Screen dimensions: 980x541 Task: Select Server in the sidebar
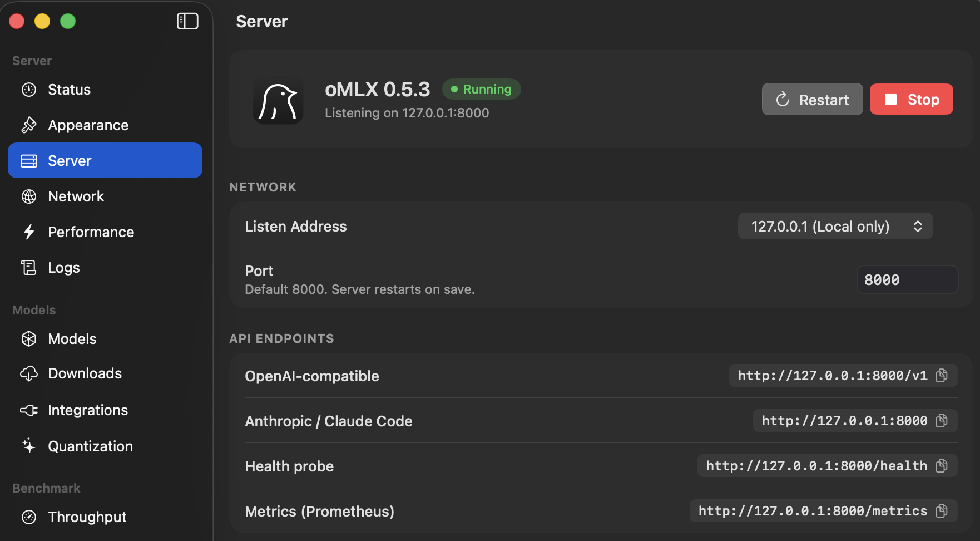tap(105, 160)
